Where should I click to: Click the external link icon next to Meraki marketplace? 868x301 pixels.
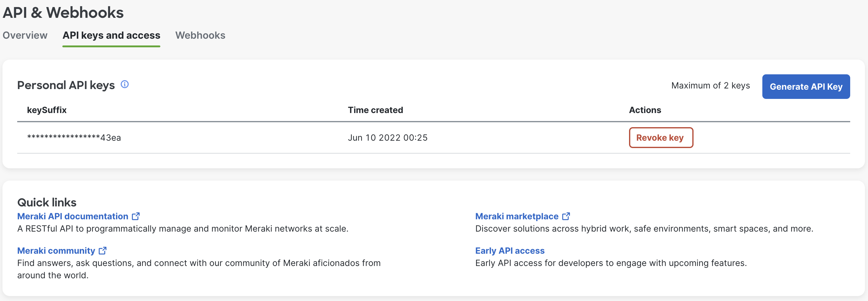pos(567,216)
